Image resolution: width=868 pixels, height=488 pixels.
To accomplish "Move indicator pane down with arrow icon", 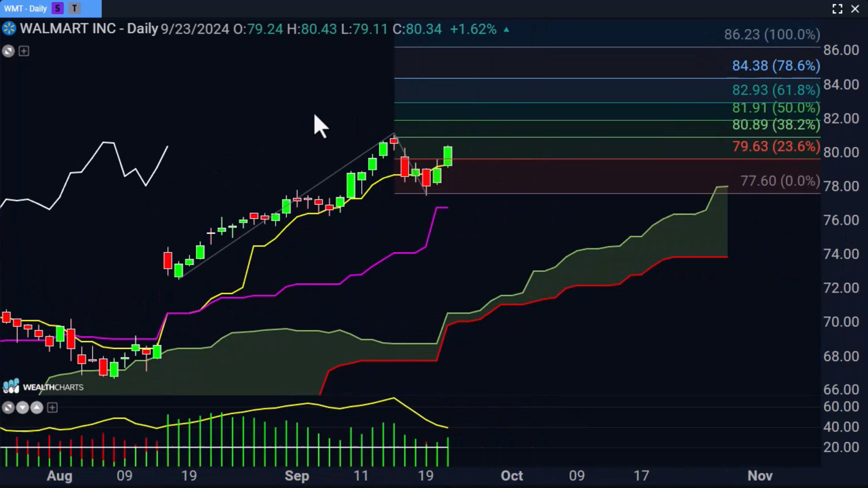I will coord(22,408).
